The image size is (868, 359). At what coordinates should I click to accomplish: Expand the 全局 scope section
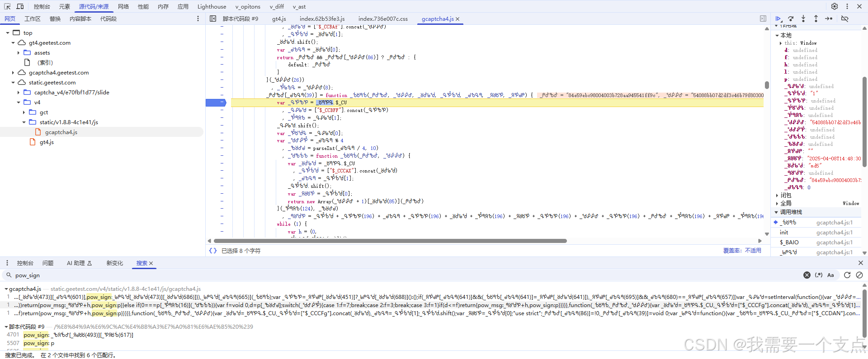click(777, 204)
